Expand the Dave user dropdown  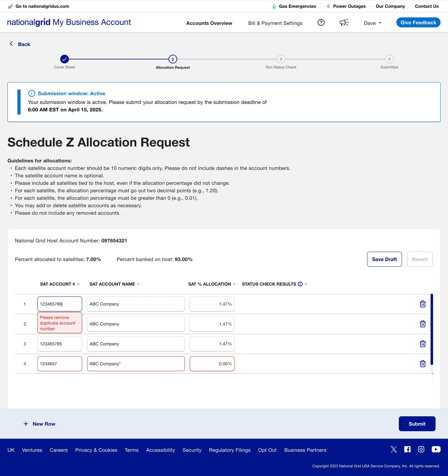372,23
